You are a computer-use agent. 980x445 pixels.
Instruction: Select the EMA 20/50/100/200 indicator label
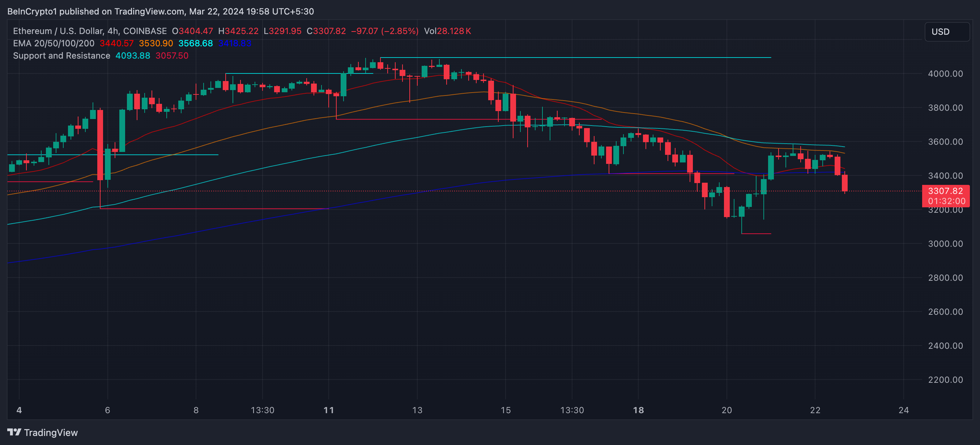point(53,43)
